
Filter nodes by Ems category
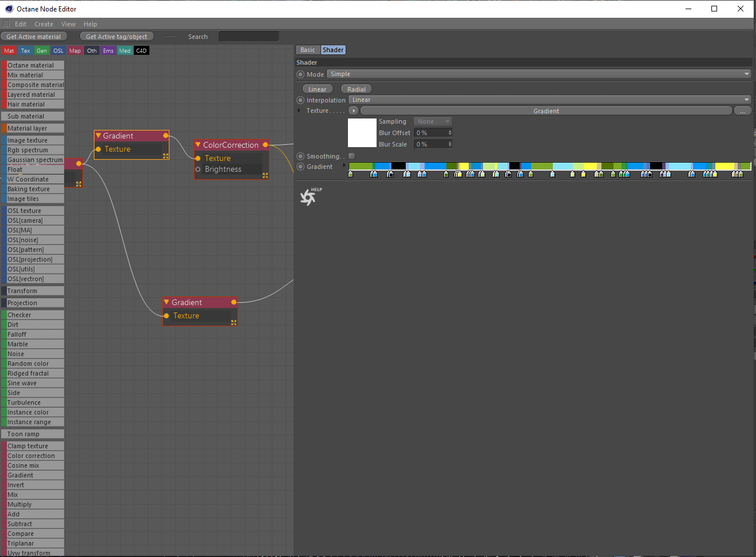pyautogui.click(x=108, y=51)
